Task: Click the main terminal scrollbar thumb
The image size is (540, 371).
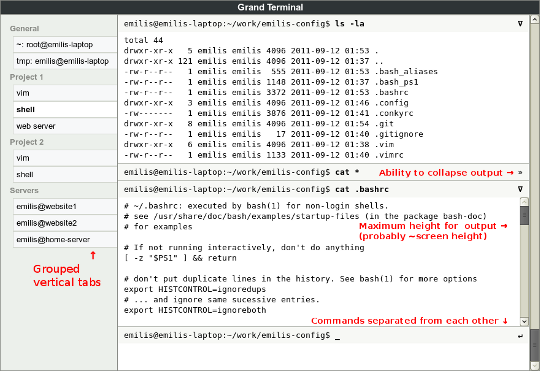Action: click(535, 345)
